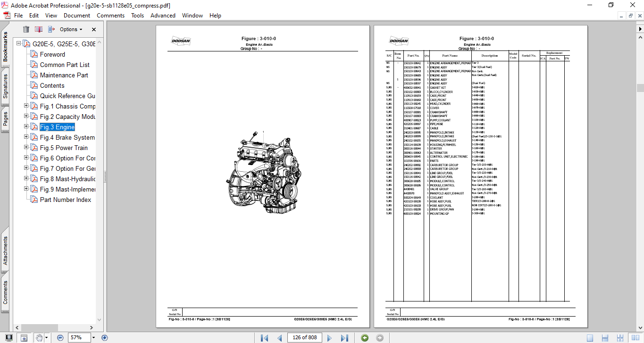Go to the next page
The width and height of the screenshot is (644, 343).
[329, 338]
